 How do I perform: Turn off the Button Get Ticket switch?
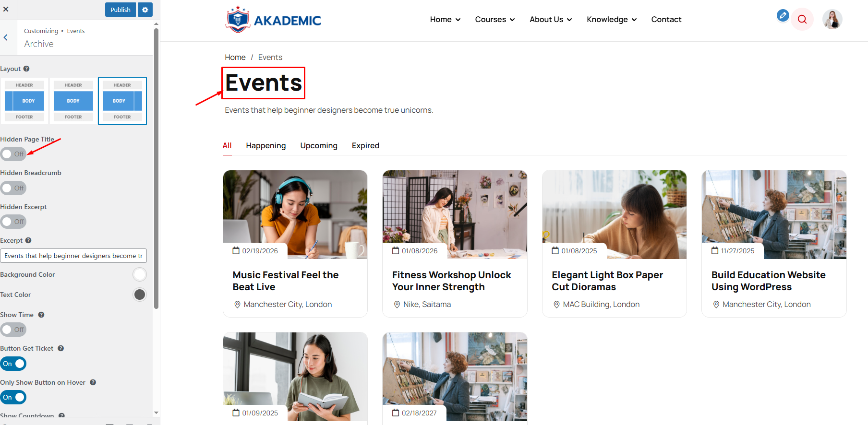pos(13,364)
